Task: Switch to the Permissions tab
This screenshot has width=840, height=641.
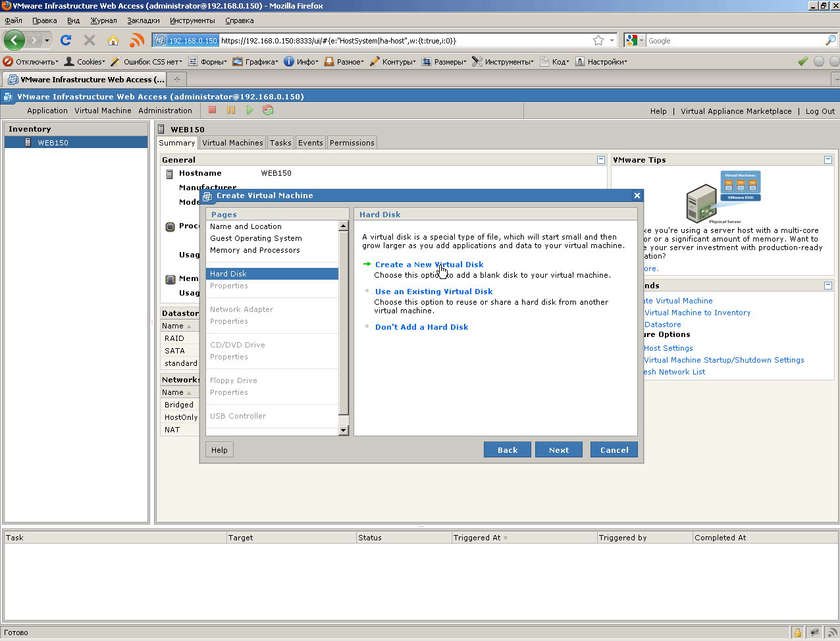Action: point(352,142)
